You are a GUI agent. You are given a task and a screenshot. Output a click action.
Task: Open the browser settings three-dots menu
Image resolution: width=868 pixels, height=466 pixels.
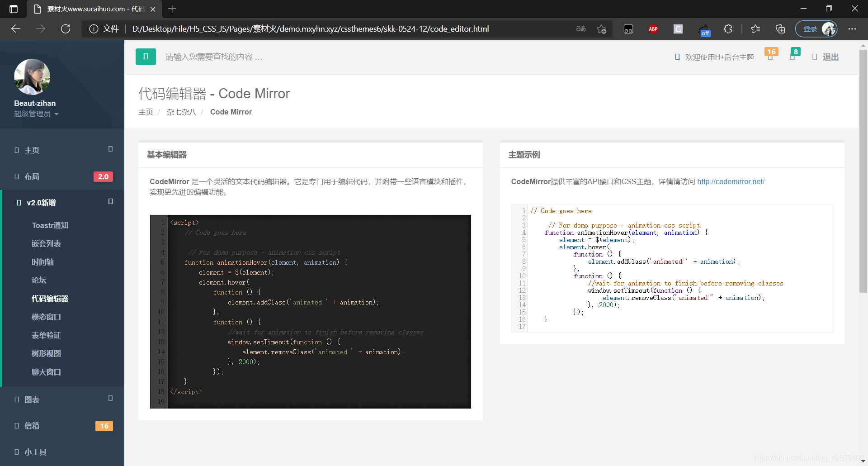pos(852,29)
